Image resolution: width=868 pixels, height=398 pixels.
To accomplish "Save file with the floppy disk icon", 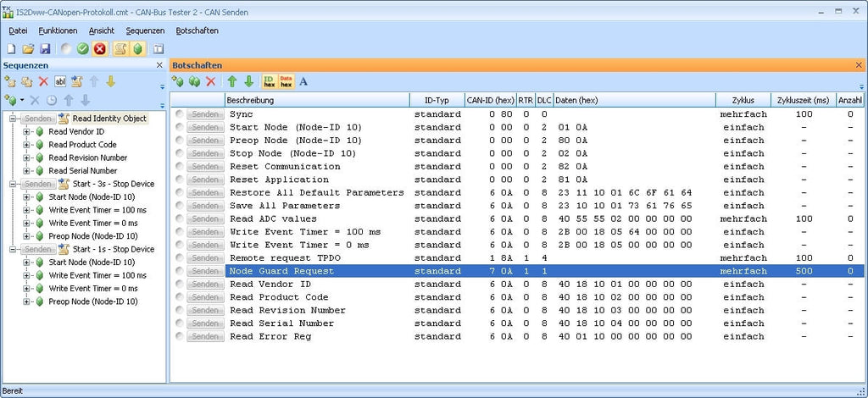I will pyautogui.click(x=45, y=48).
